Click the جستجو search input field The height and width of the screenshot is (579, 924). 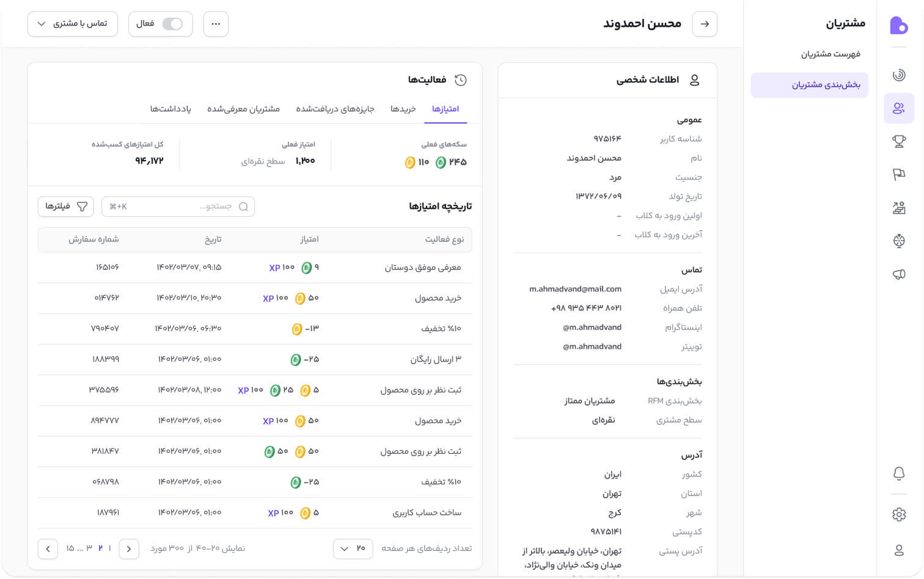pyautogui.click(x=178, y=206)
